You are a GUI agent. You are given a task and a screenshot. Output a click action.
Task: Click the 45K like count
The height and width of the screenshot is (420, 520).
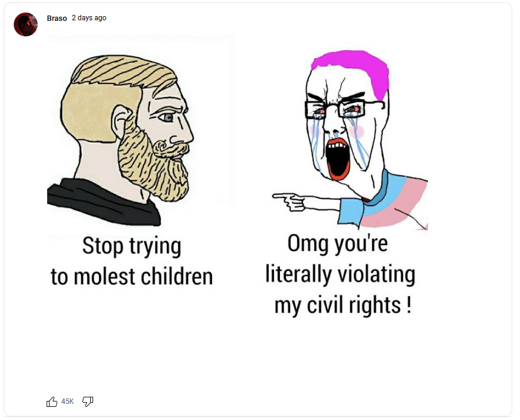67,402
